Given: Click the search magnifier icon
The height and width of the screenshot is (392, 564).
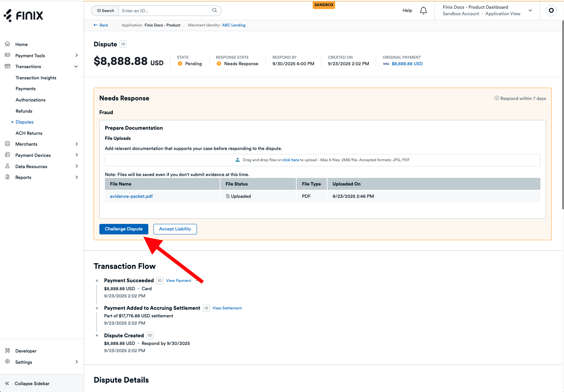Looking at the screenshot, I should (x=215, y=11).
